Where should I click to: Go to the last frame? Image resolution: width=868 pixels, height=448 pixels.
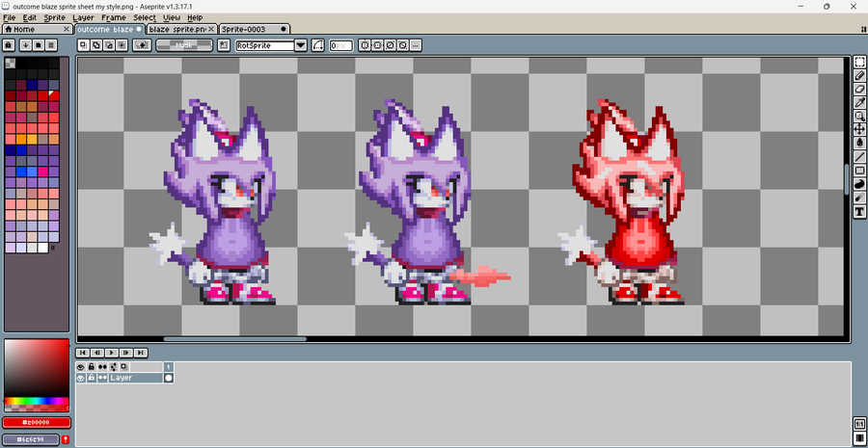(x=141, y=353)
